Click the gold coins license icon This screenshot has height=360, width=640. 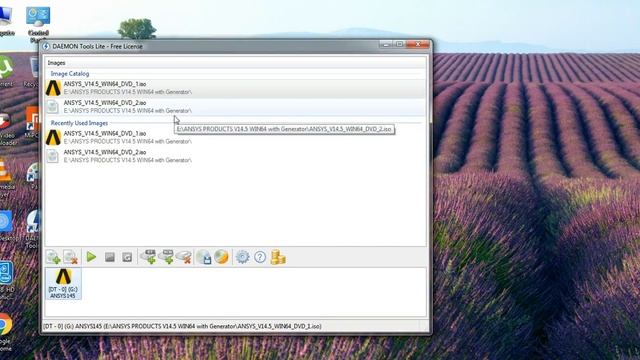[278, 257]
